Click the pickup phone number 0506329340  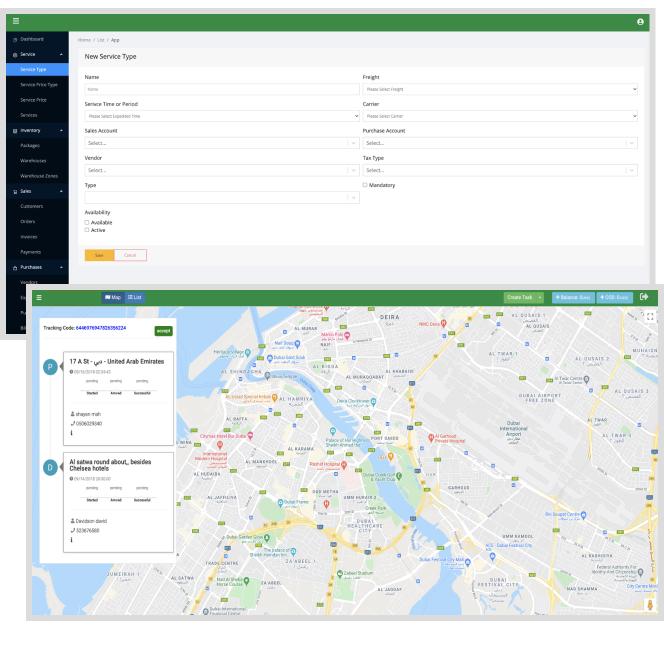[x=89, y=423]
